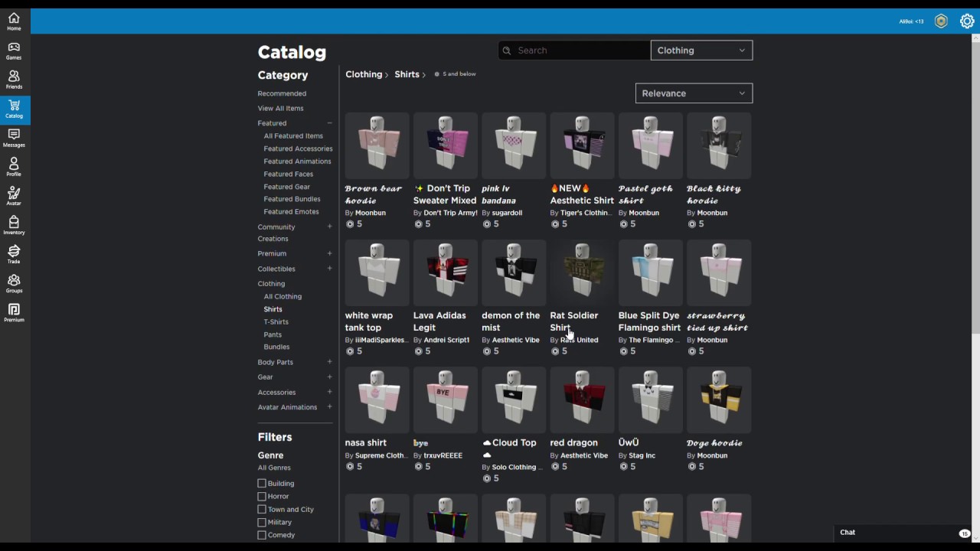Click the Robux hexagon icon in top bar

pos(941,21)
